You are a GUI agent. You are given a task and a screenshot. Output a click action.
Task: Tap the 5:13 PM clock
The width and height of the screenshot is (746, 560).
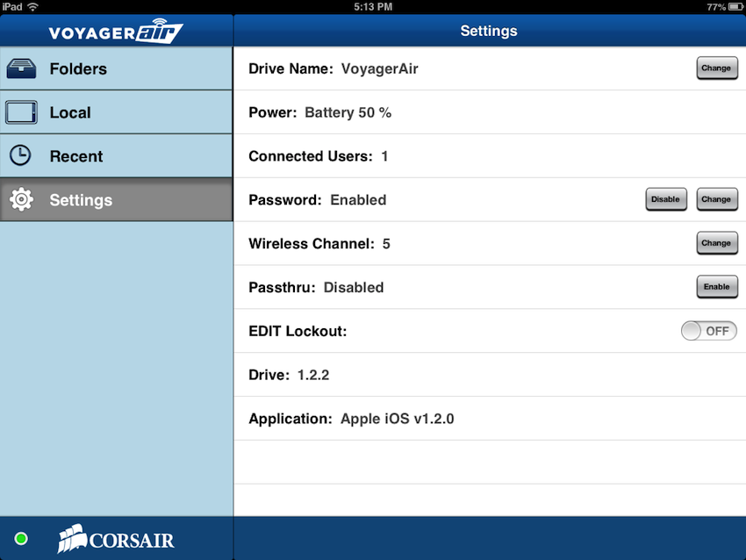click(x=373, y=7)
